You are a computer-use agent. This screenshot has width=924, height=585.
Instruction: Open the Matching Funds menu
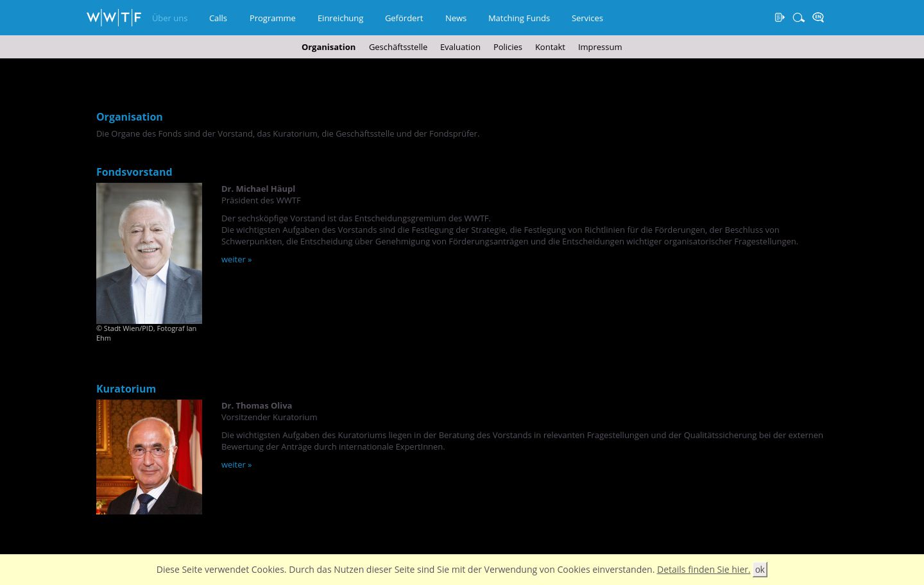519,18
